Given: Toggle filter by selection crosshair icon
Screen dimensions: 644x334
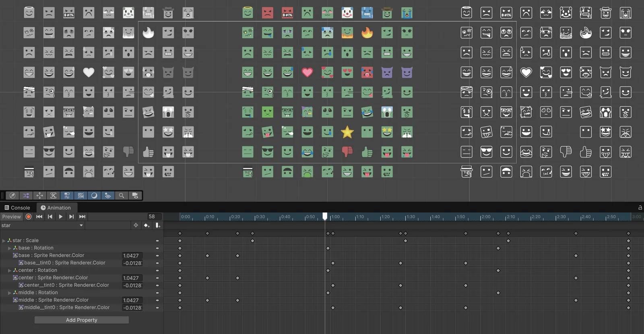Looking at the screenshot, I should 136,225.
